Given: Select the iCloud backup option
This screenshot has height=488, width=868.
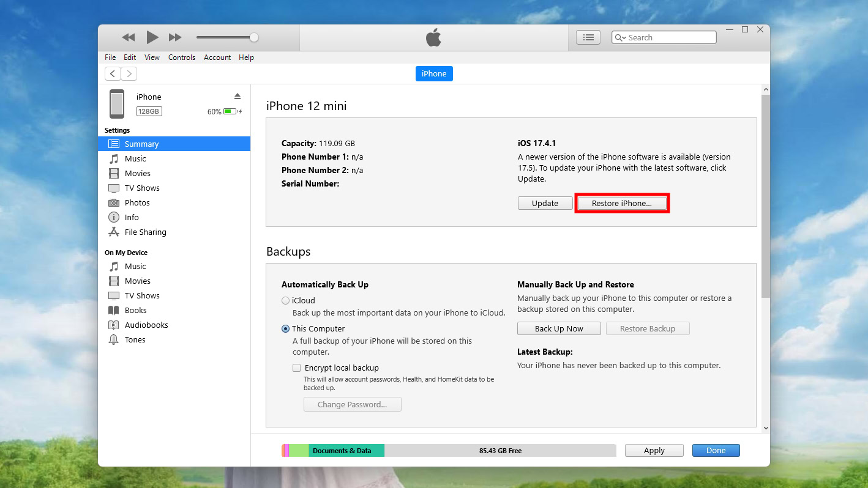Looking at the screenshot, I should [286, 300].
